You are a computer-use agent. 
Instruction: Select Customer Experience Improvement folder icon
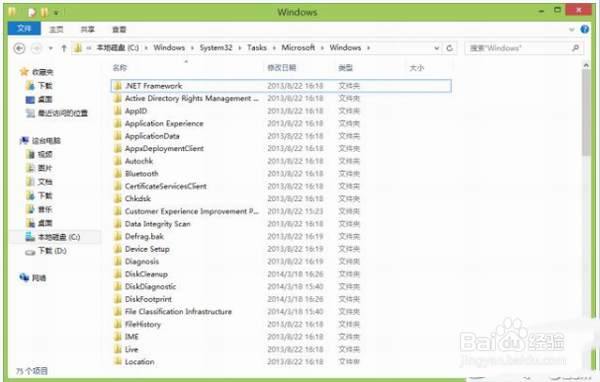coord(118,211)
